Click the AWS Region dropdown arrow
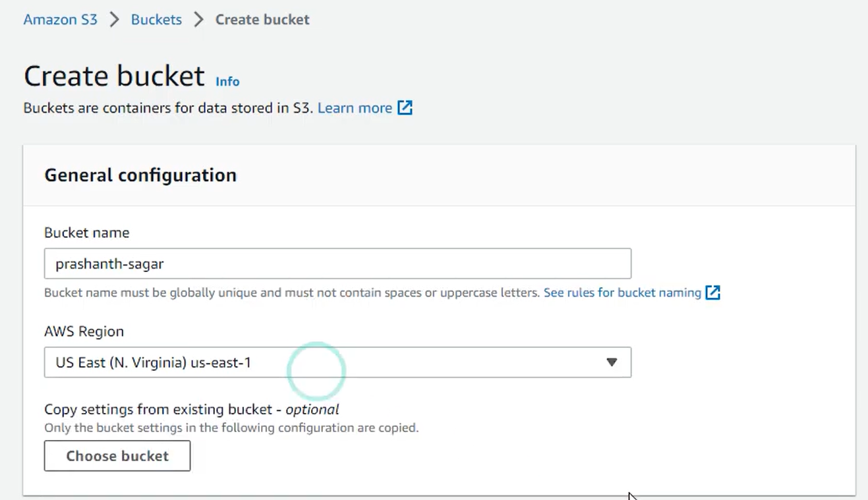868x500 pixels. pyautogui.click(x=612, y=362)
